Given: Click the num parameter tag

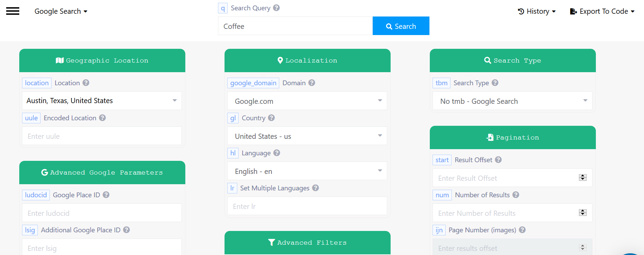Looking at the screenshot, I should tap(442, 195).
